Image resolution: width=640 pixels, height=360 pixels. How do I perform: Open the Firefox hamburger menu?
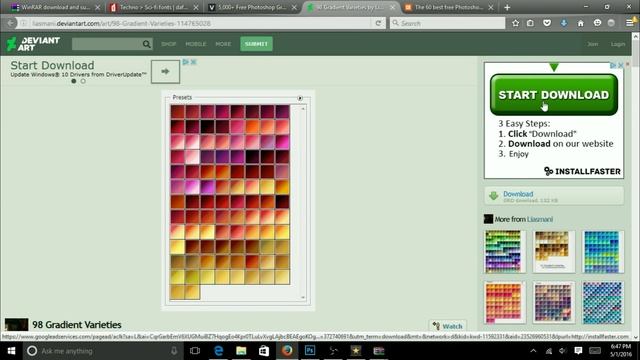630,23
